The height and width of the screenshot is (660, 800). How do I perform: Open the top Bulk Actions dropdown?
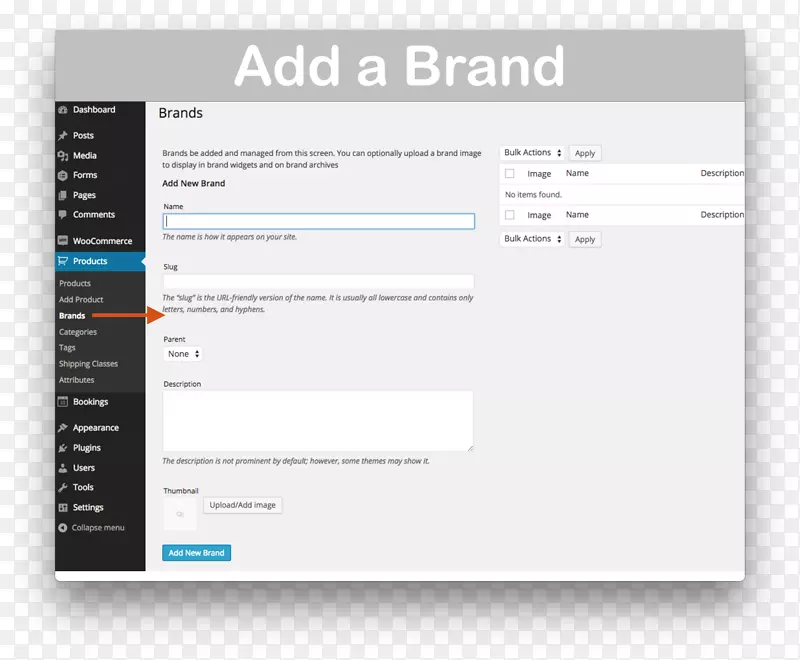tap(532, 153)
